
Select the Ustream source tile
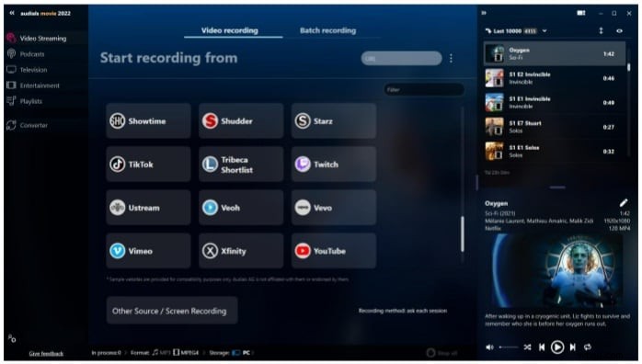[x=148, y=208]
